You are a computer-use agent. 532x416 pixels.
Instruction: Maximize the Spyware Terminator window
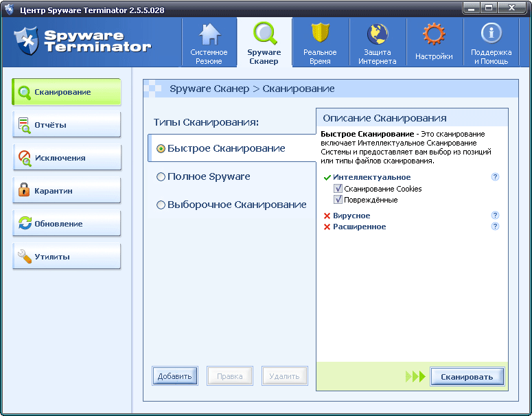click(489, 8)
